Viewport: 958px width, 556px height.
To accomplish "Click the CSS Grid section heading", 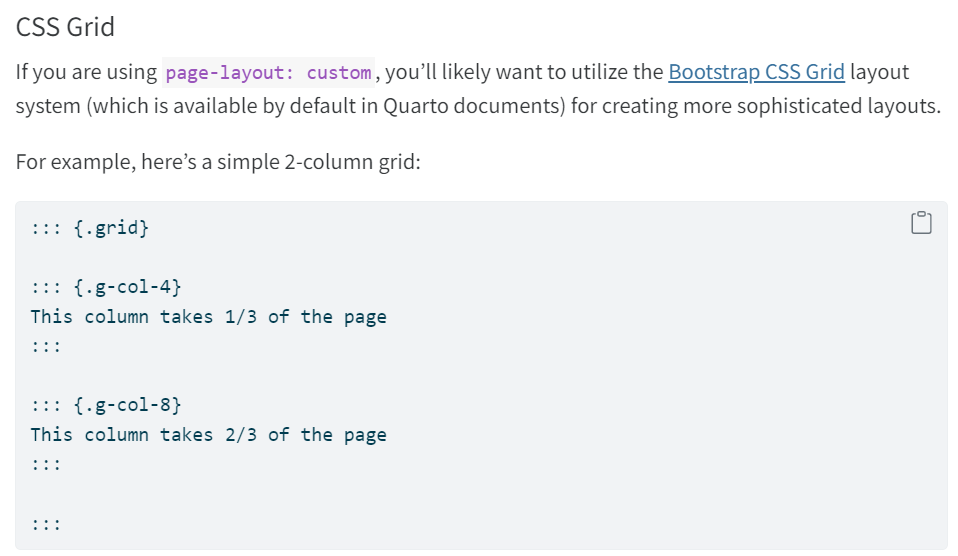I will (65, 27).
